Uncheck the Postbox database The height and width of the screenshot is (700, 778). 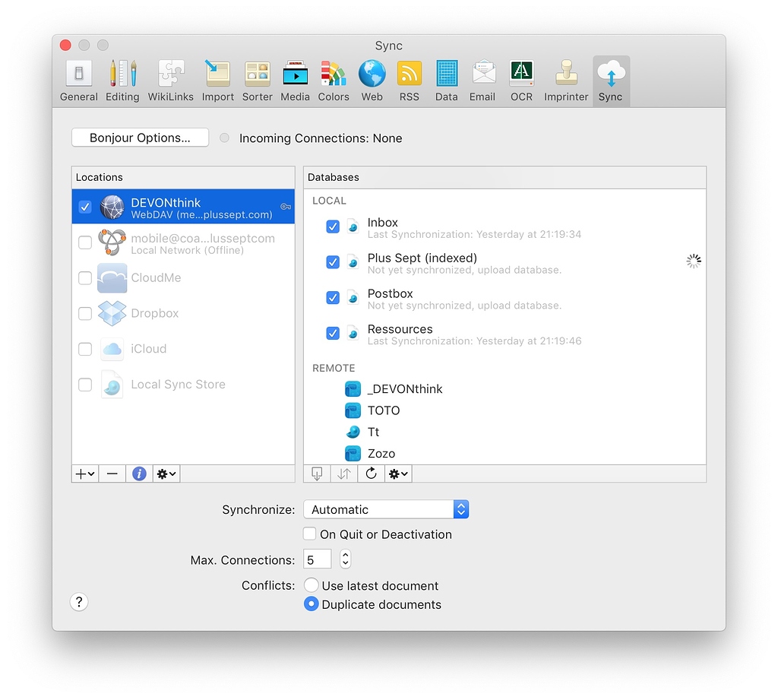click(x=332, y=297)
